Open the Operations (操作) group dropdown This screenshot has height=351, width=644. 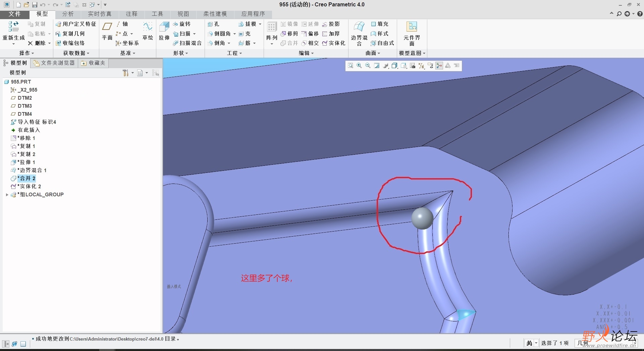[26, 53]
